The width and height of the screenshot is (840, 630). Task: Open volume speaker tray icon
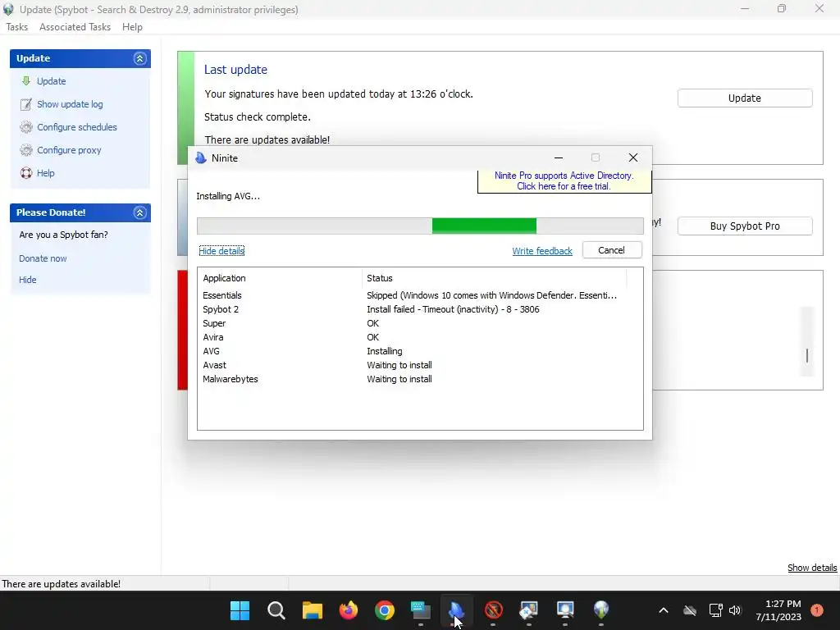(735, 610)
